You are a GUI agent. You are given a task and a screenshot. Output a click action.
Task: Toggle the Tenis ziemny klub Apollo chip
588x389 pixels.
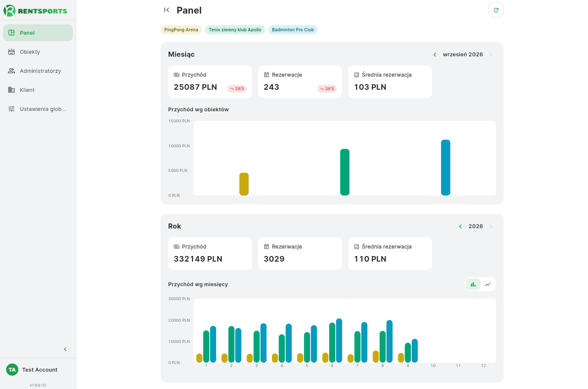tap(235, 30)
